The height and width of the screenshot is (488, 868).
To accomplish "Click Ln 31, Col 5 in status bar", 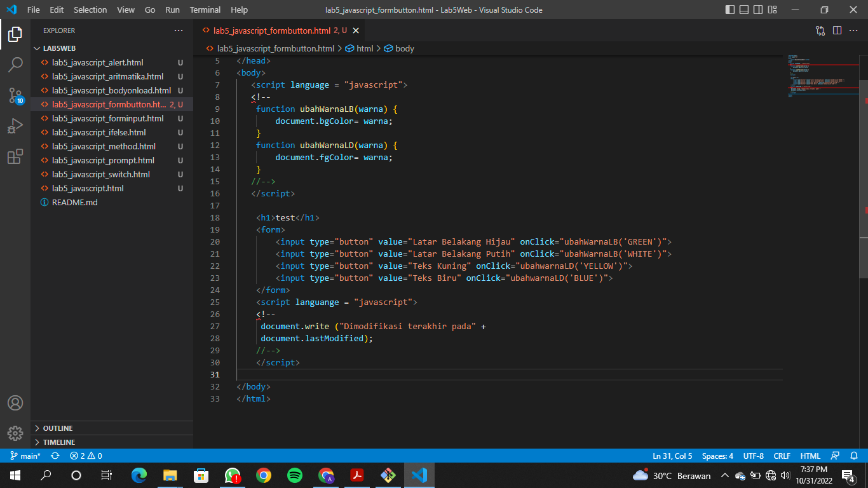I will (x=672, y=456).
